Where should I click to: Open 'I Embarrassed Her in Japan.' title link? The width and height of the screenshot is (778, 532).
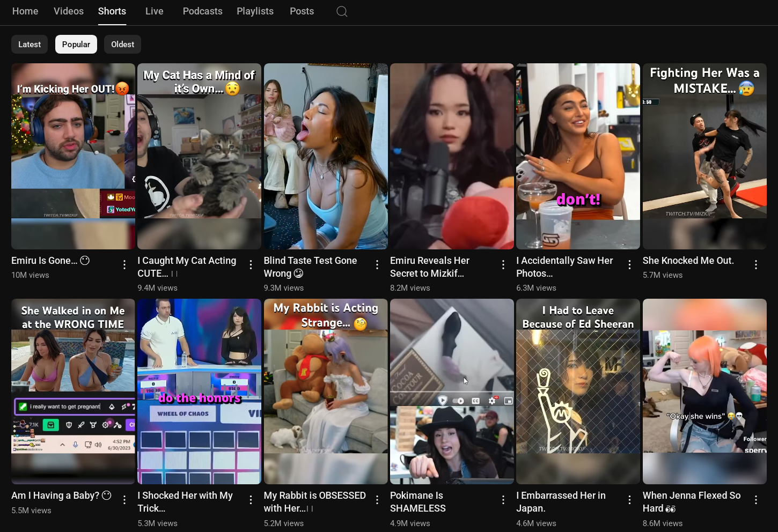point(561,502)
